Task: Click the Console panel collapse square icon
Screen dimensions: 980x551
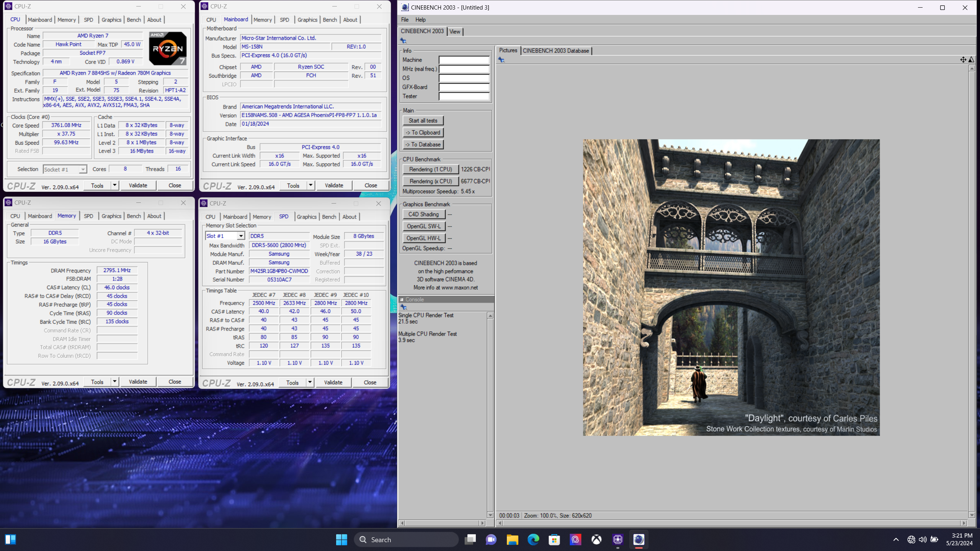Action: 402,300
